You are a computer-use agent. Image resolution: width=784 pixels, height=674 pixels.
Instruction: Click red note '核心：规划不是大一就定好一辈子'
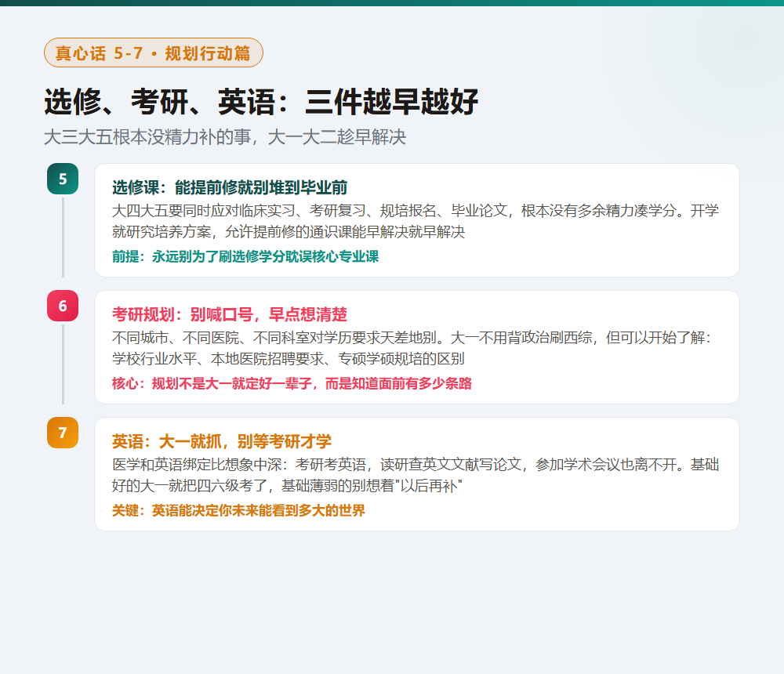(292, 383)
